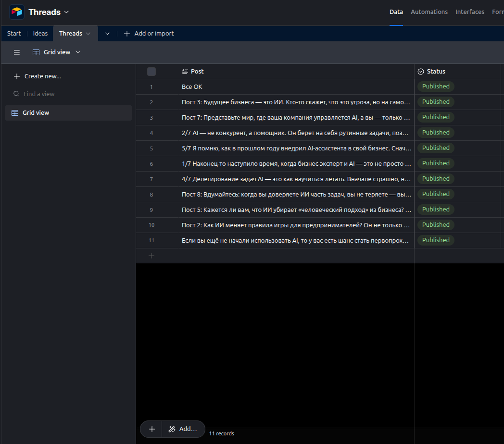
Task: Add a new row with the plus below row 11
Action: pos(151,256)
